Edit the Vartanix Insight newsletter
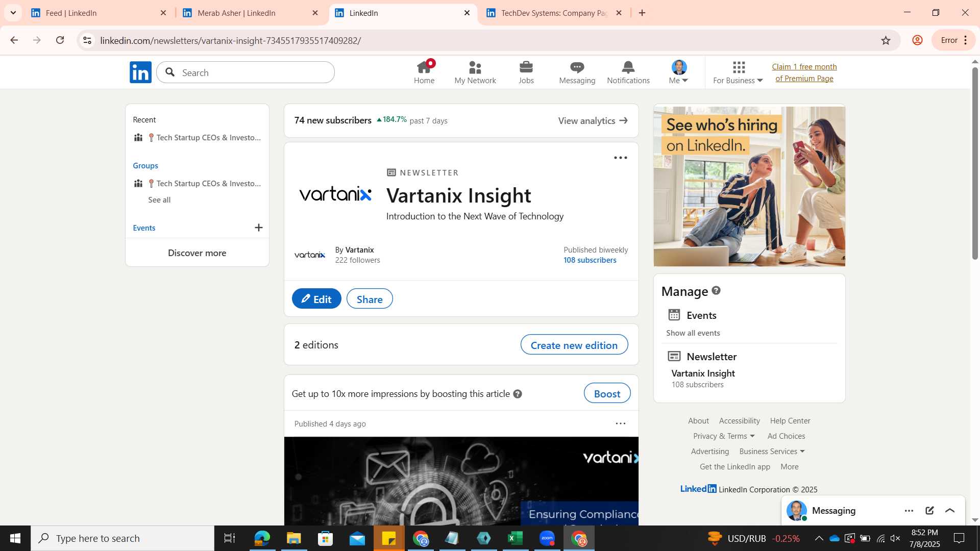The width and height of the screenshot is (980, 551). coord(316,299)
